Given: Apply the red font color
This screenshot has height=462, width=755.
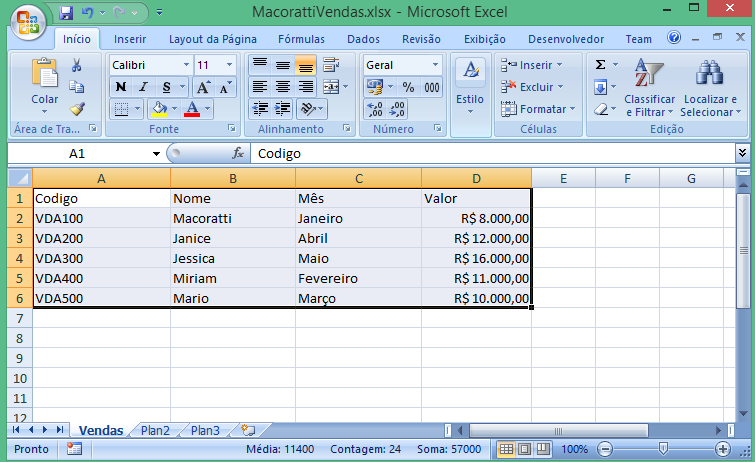Looking at the screenshot, I should pos(192,109).
